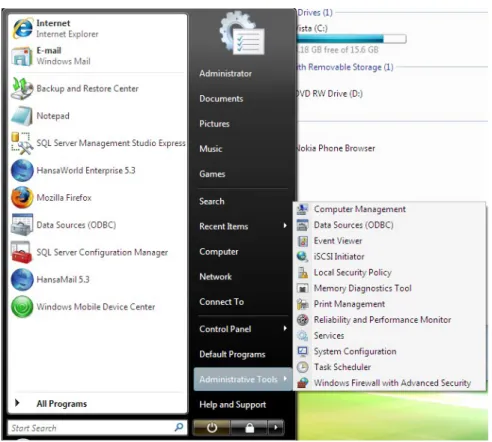Click the Start Search magnifier icon

click(x=179, y=427)
